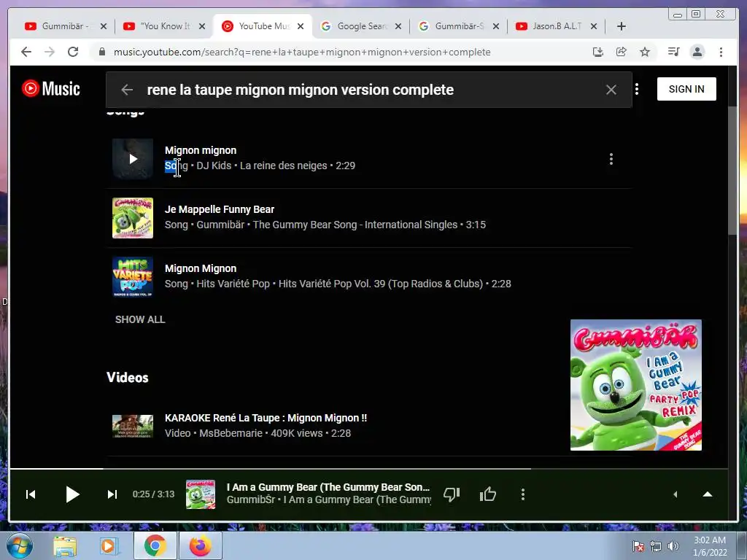
Task: Open the KARAOKE René La Taupe video thumbnail
Action: pos(133,426)
